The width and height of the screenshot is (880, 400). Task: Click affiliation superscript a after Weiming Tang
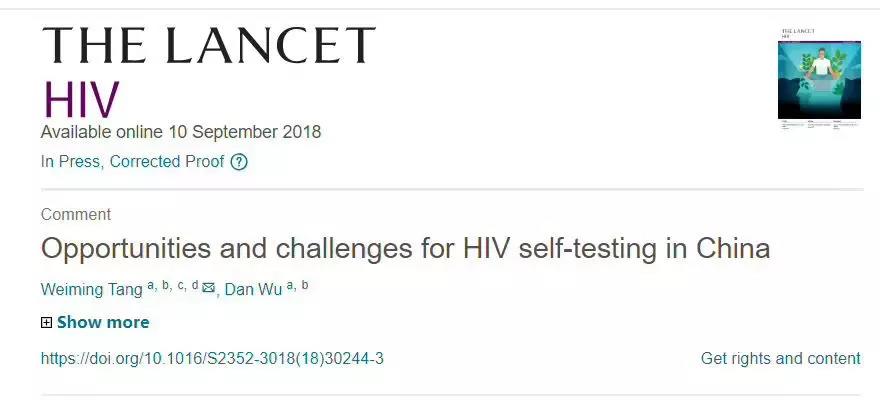tap(151, 285)
